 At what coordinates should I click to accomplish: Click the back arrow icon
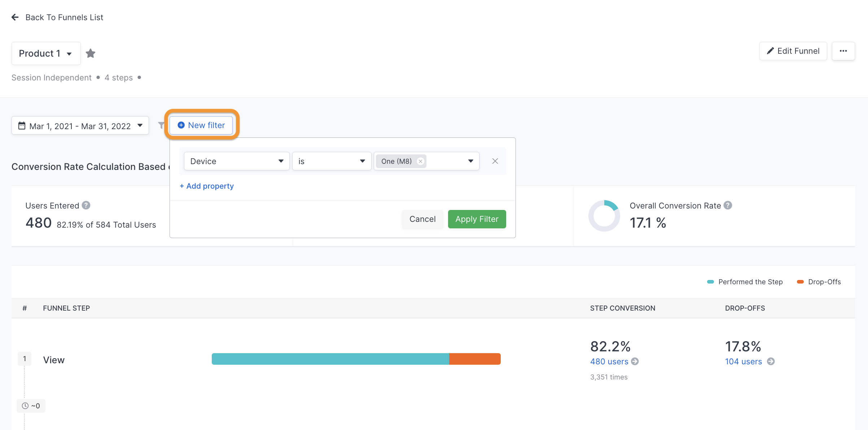[x=15, y=17]
